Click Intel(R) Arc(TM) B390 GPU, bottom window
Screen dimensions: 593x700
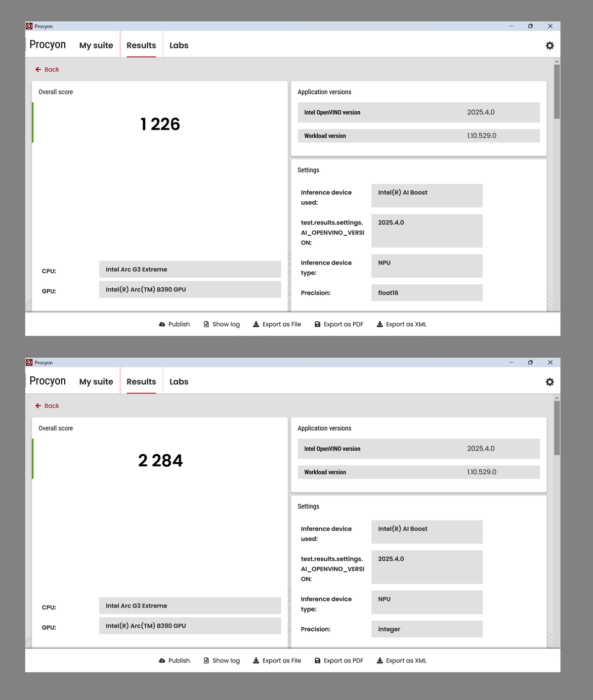[190, 625]
